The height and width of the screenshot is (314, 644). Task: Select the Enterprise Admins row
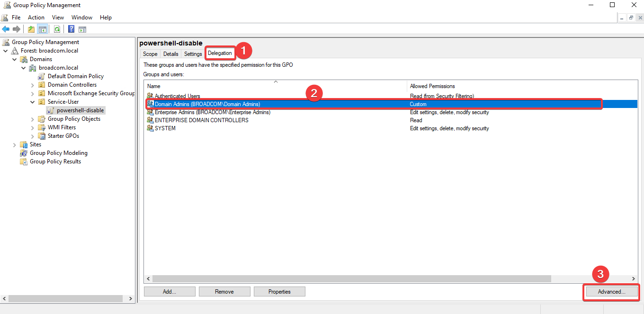[x=212, y=112]
